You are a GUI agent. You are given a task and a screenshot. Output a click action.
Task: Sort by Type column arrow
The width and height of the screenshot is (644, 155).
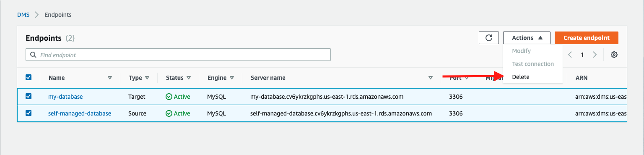[x=147, y=78]
